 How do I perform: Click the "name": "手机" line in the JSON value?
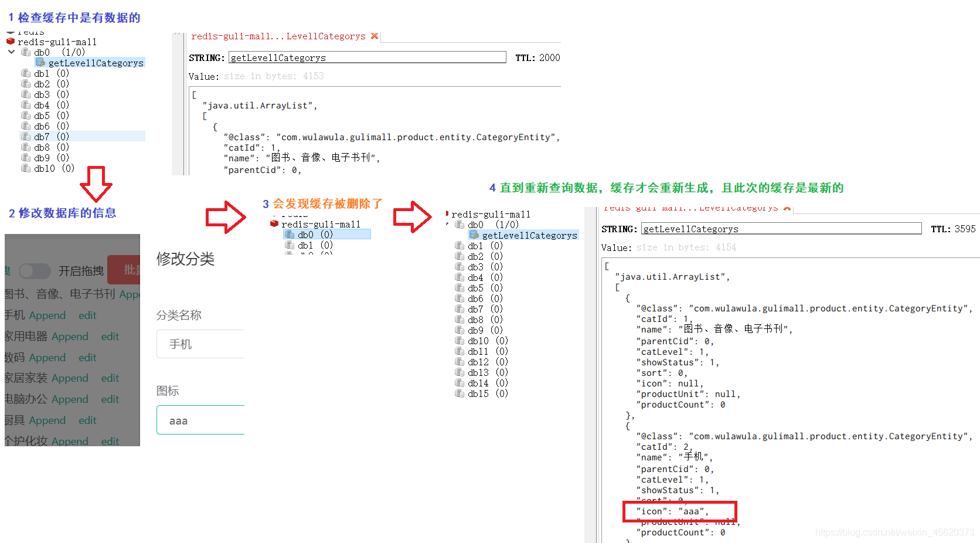674,457
